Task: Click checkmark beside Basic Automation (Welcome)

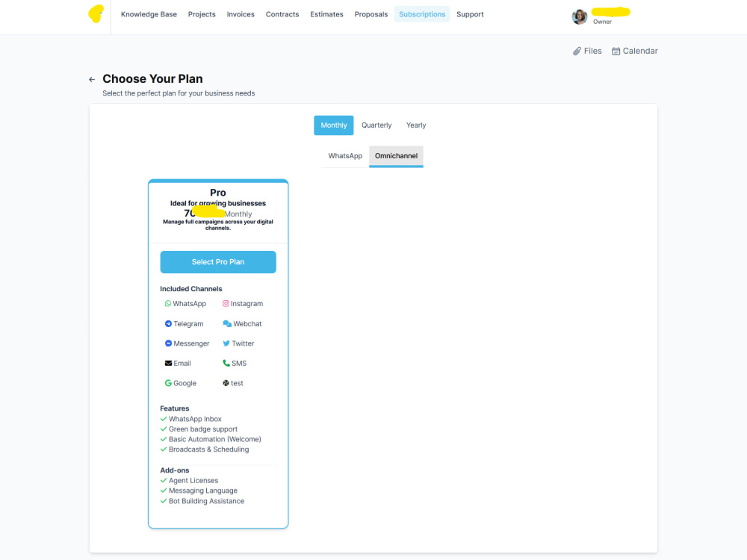Action: 164,439
